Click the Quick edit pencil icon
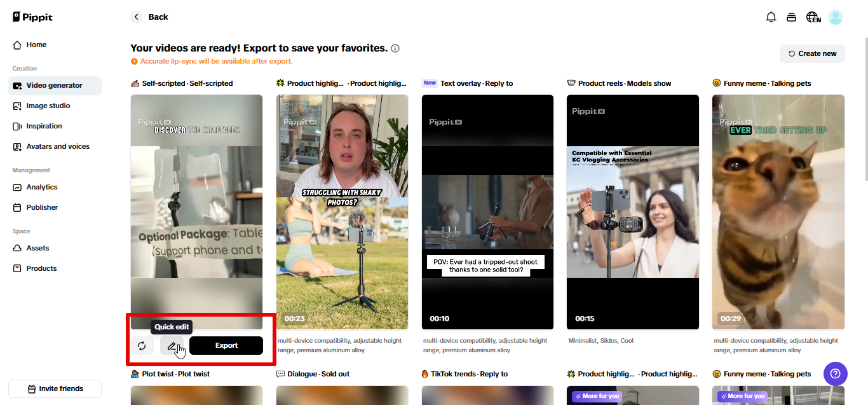The width and height of the screenshot is (868, 405). [x=172, y=346]
